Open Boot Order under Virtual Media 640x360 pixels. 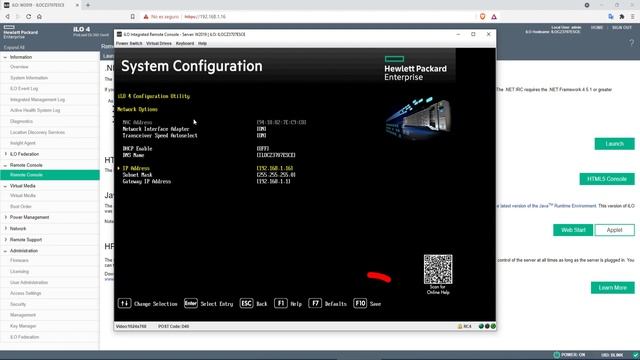pos(21,207)
